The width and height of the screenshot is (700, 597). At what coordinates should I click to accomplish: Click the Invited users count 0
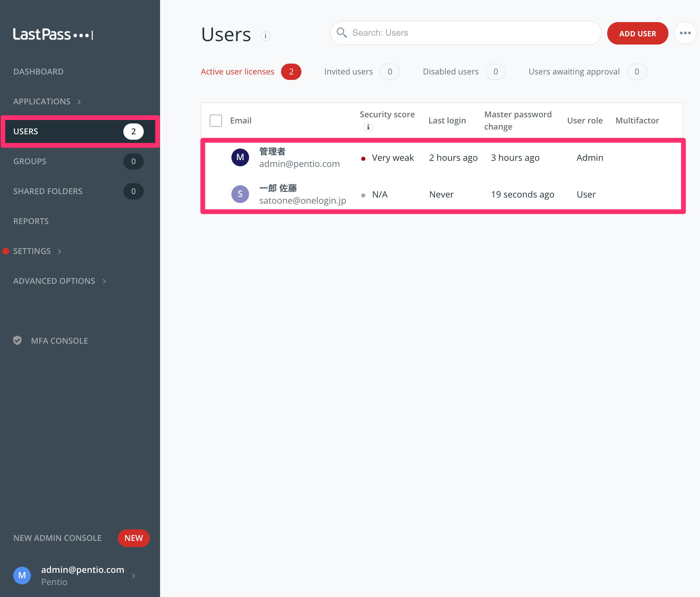390,72
